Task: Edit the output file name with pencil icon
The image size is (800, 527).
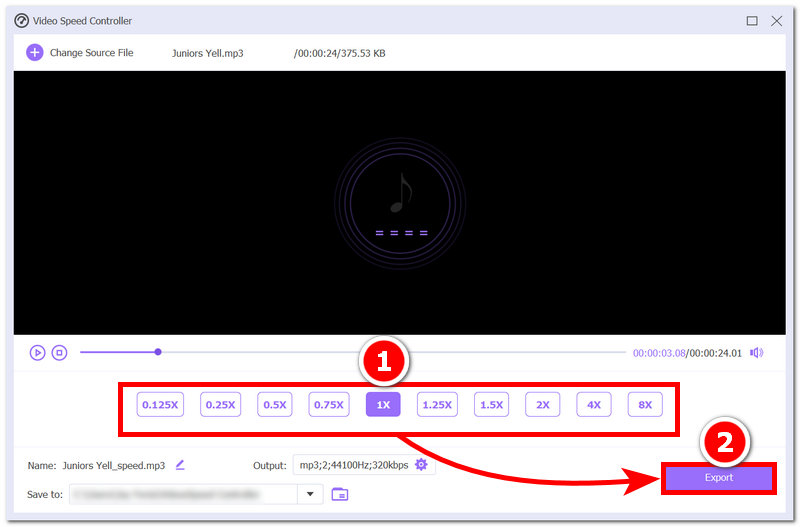Action: click(x=180, y=465)
